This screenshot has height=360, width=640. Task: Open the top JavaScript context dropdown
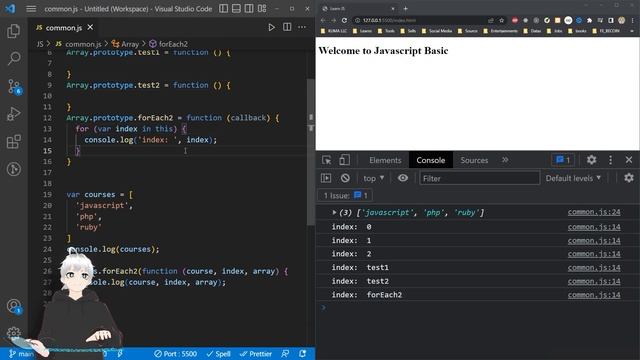(373, 178)
